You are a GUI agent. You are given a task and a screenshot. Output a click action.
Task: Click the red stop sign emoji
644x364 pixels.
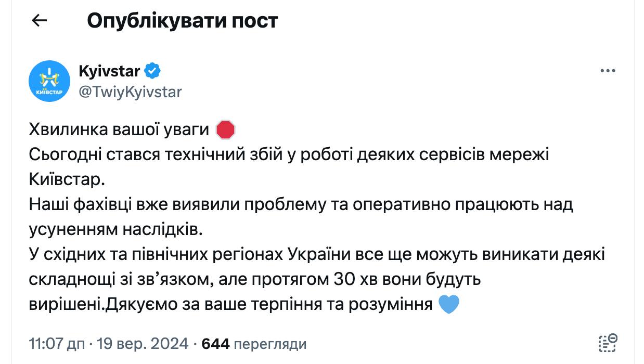click(x=225, y=130)
